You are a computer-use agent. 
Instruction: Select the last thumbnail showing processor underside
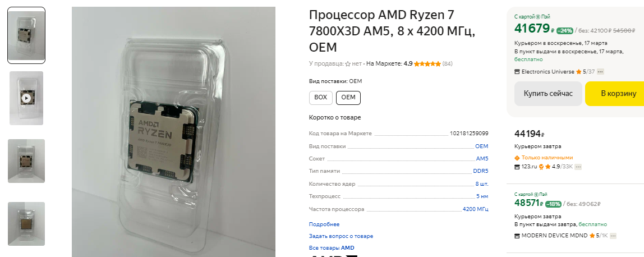point(26,224)
